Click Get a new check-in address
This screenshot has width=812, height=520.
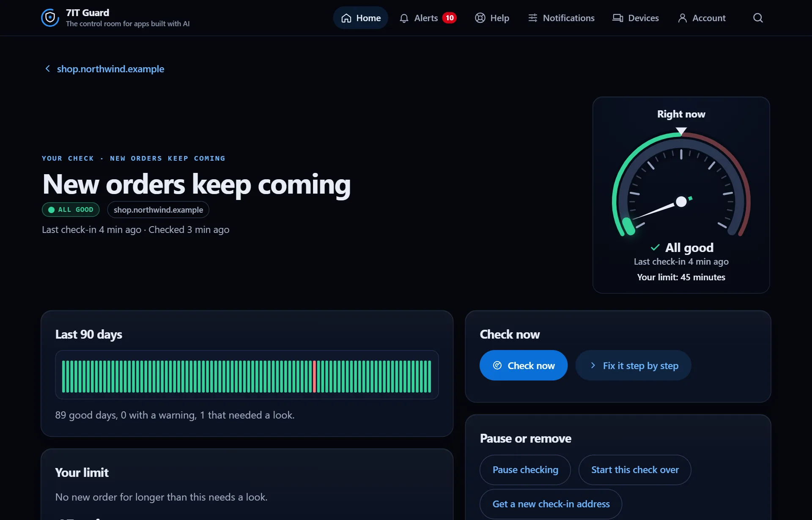tap(551, 504)
